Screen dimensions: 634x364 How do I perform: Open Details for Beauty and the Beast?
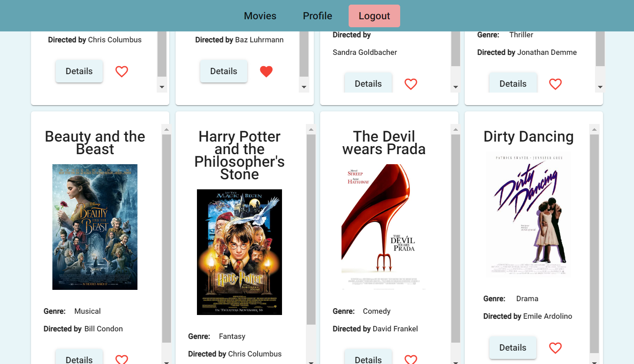tap(79, 357)
